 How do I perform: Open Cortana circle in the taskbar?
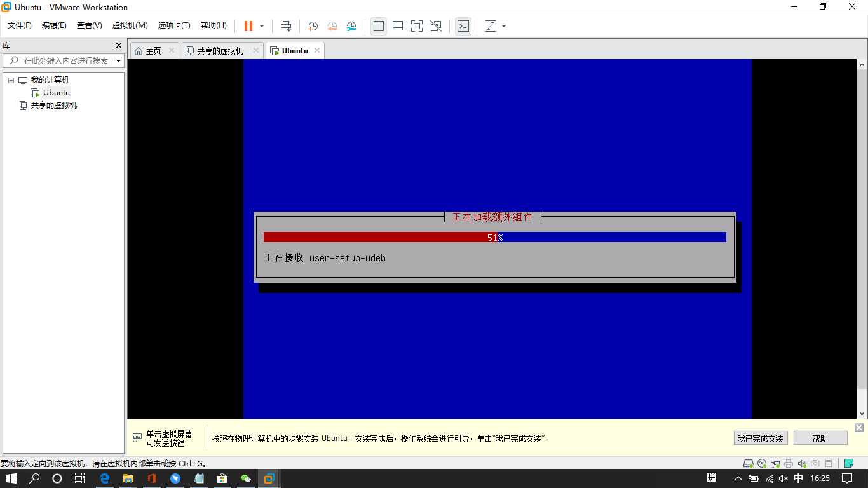(x=57, y=478)
